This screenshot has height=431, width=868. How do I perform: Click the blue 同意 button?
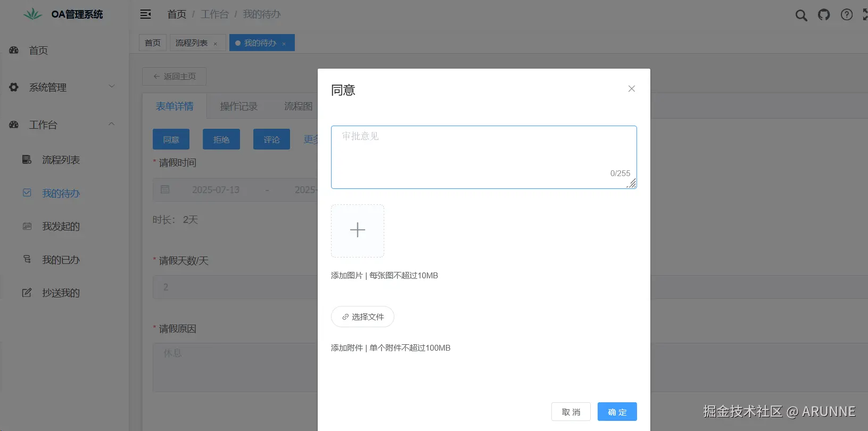point(171,139)
